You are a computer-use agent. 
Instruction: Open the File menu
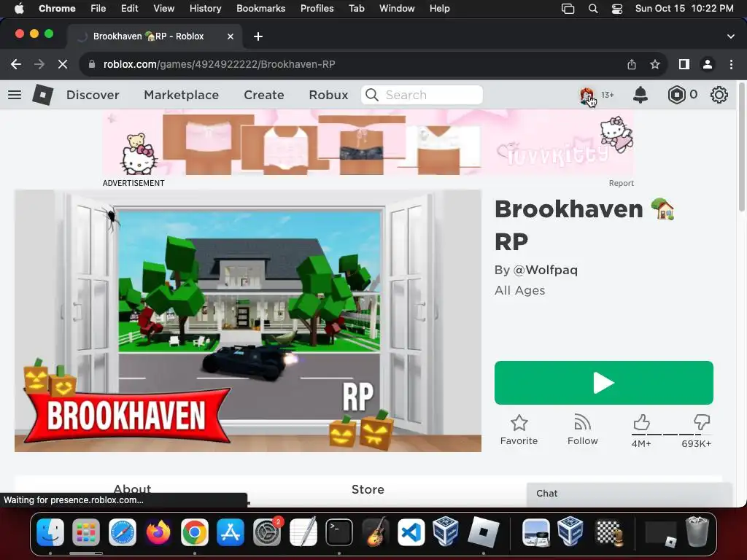click(x=98, y=9)
